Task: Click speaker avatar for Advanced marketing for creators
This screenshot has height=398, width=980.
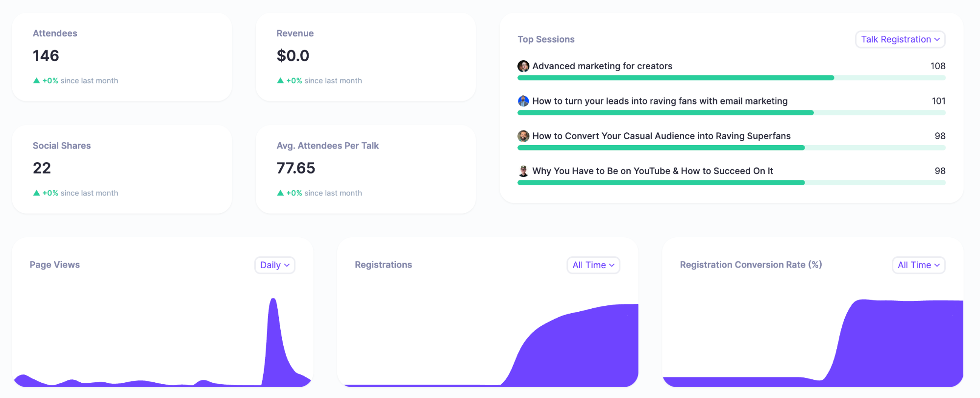Action: [x=523, y=66]
